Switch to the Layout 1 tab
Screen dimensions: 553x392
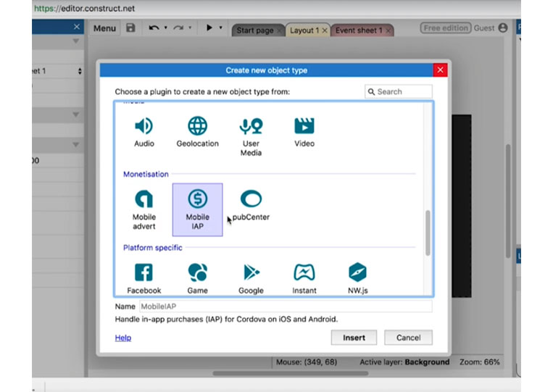coord(304,30)
